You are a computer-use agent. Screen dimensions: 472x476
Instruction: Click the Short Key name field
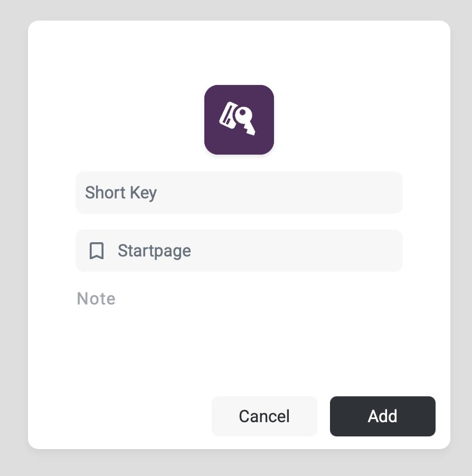[x=239, y=193]
